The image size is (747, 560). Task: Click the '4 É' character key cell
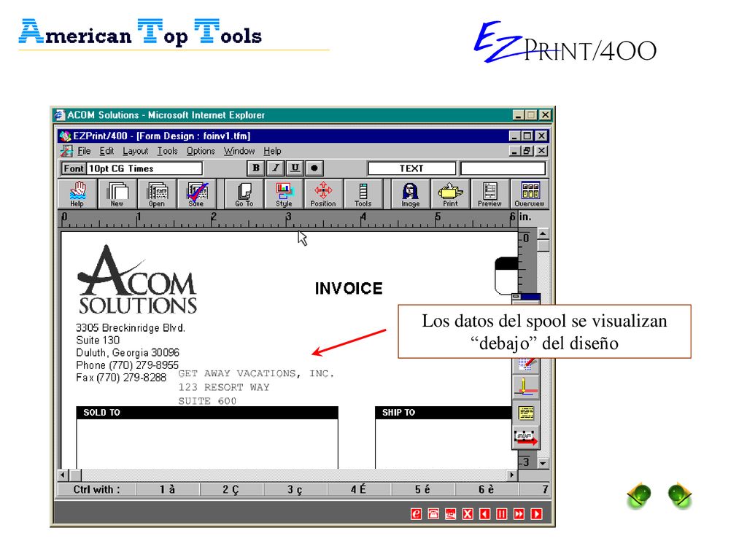[359, 489]
